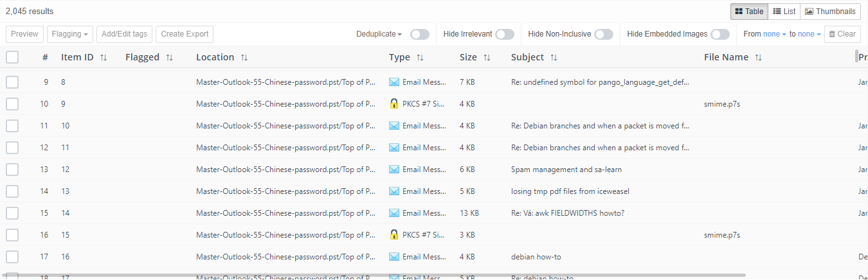Check the select-all header checkbox

12,57
